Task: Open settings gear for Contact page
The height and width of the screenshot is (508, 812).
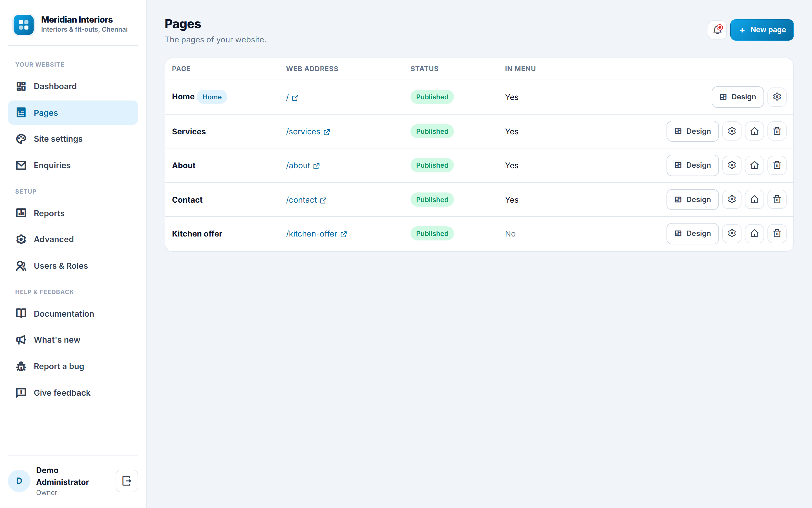Action: click(732, 200)
